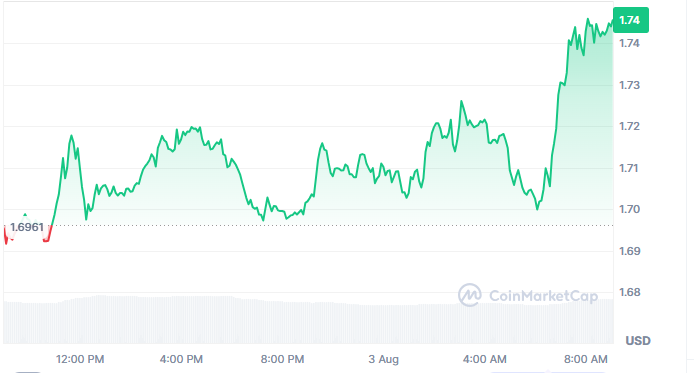Click the 1.71 price axis label
Viewport: 694px width, 373px height.
[629, 168]
